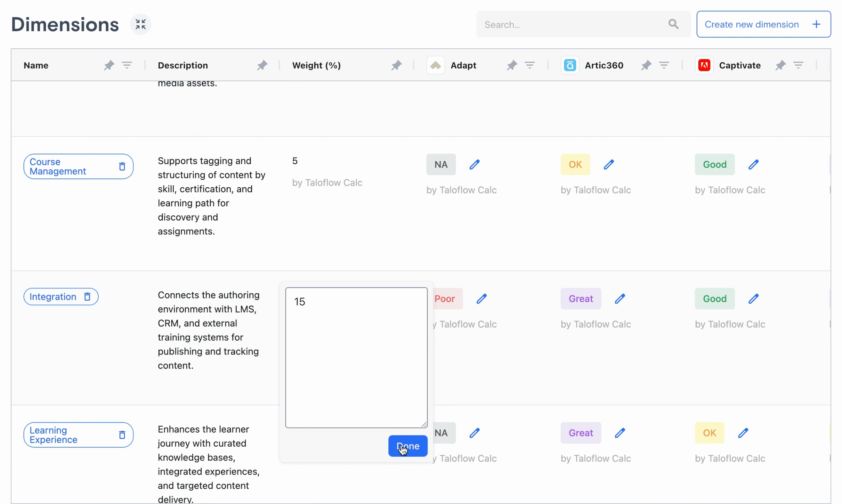The width and height of the screenshot is (842, 504).
Task: Open filter menu for Adapt column
Action: pos(530,65)
